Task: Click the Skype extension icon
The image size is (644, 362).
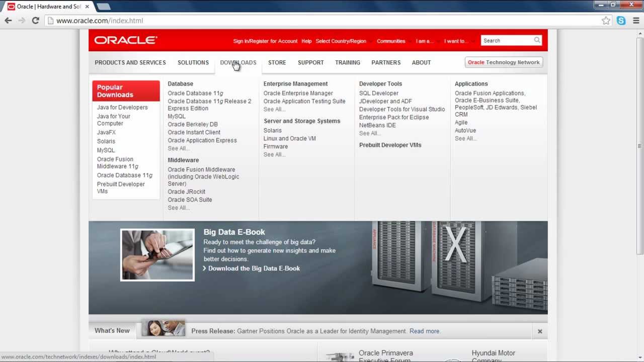Action: click(x=621, y=21)
